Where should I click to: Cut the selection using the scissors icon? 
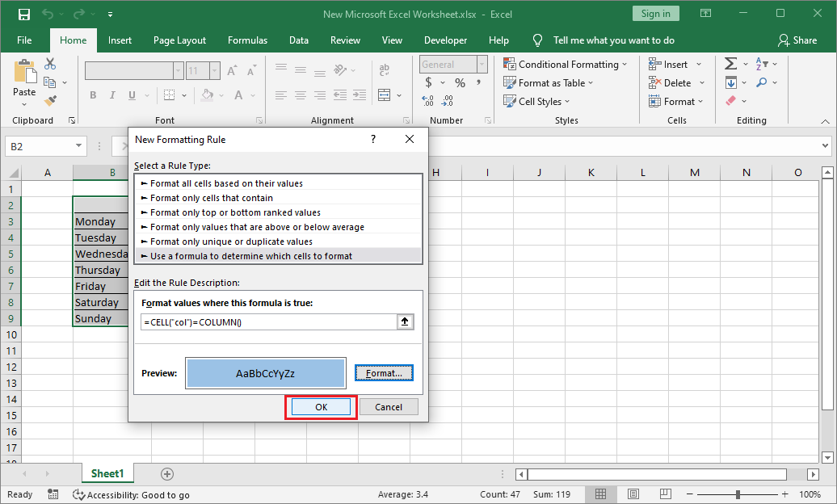pos(50,63)
